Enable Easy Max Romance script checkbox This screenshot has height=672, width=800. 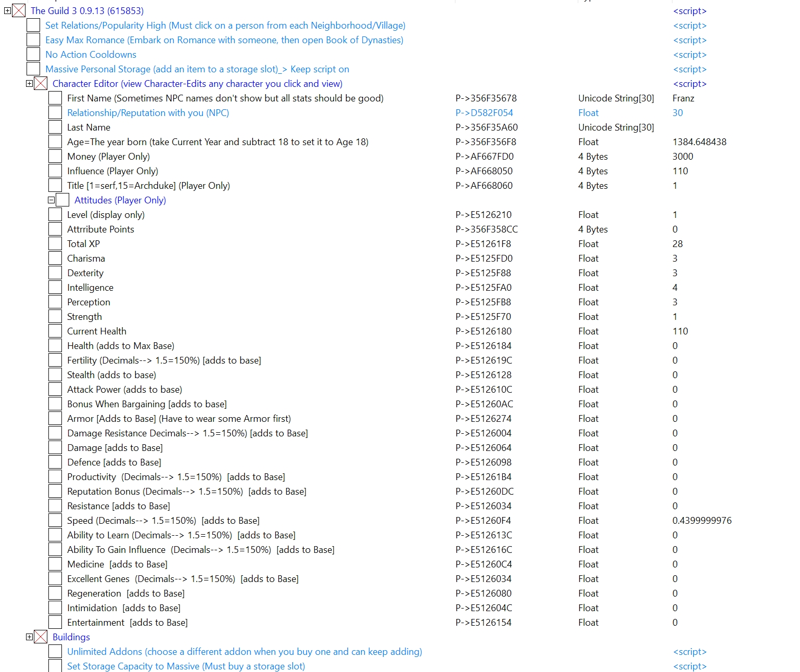coord(33,40)
